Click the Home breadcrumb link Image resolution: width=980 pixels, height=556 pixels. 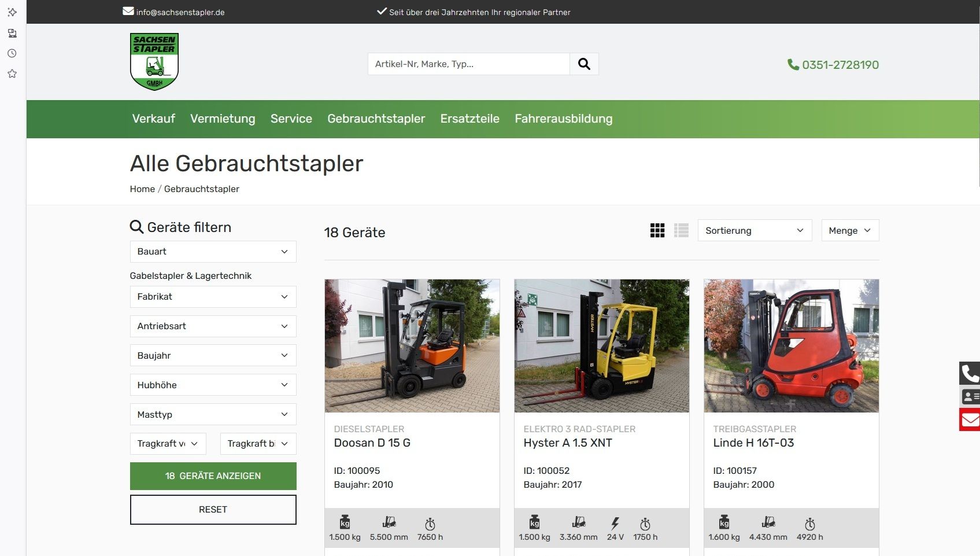tap(142, 189)
